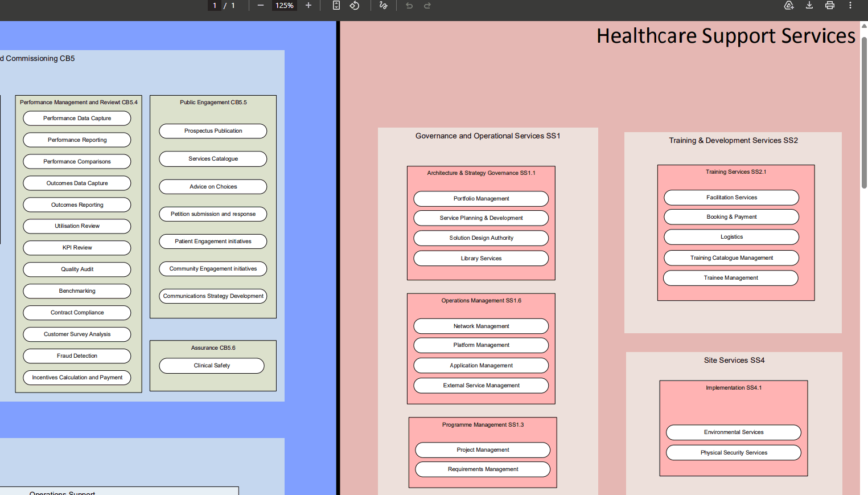Select Environmental Services under Implementation SS4.1

tap(733, 432)
